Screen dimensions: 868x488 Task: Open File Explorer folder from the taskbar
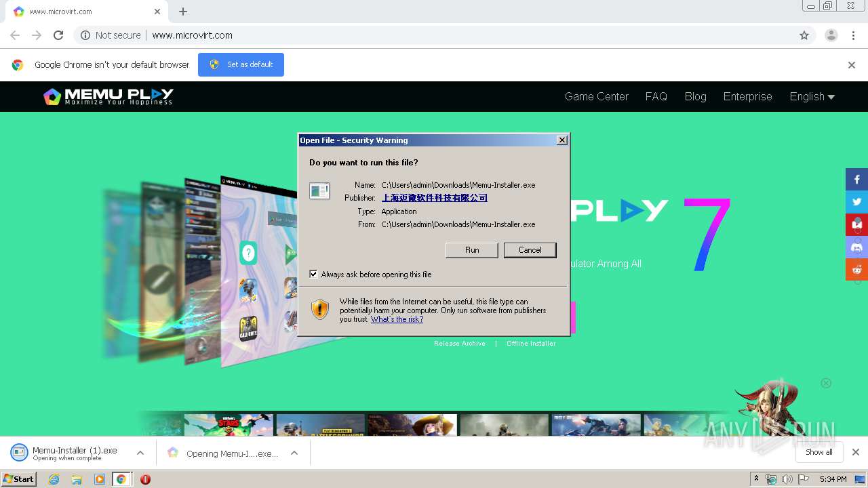(x=77, y=479)
